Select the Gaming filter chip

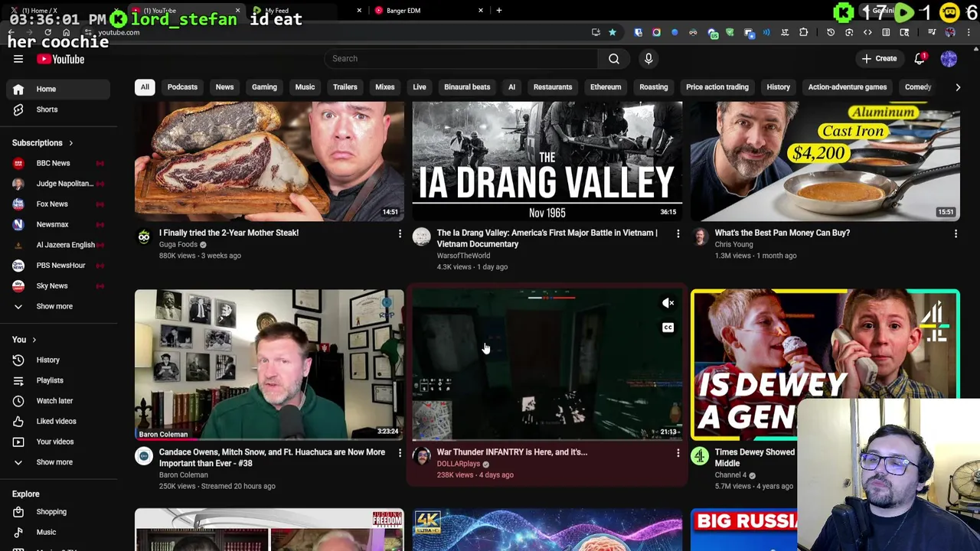(x=264, y=87)
